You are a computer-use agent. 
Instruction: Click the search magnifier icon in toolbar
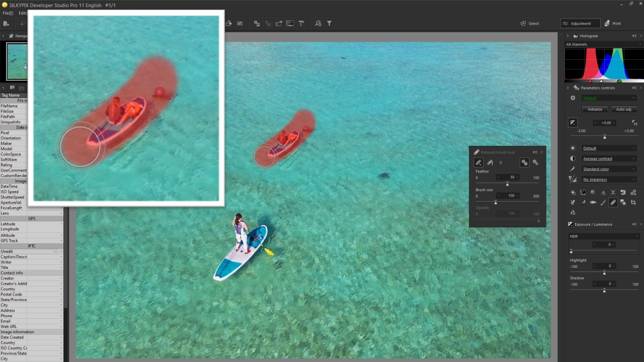coord(318,23)
